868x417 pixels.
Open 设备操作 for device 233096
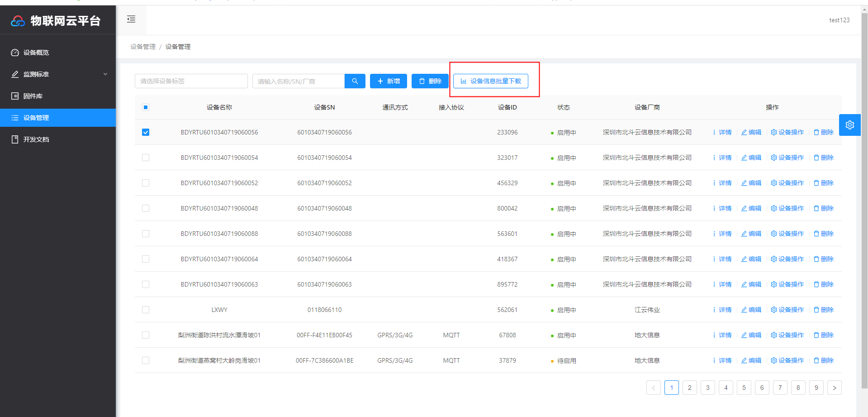[787, 132]
